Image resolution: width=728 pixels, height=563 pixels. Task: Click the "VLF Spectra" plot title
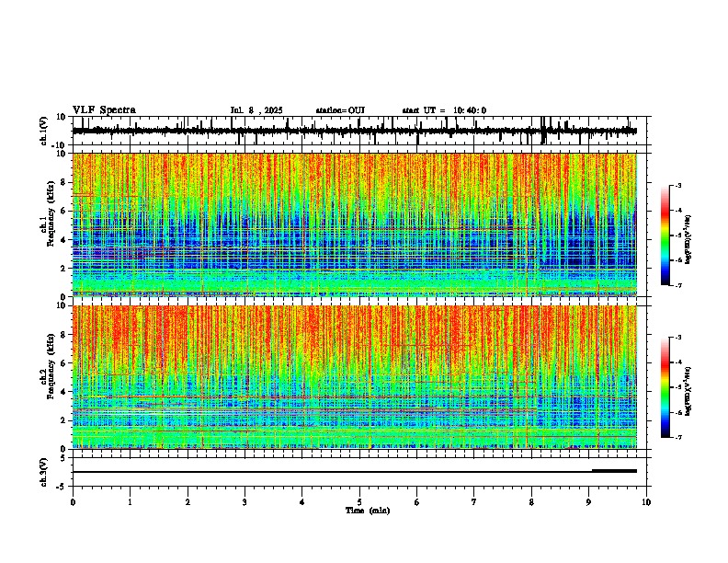pyautogui.click(x=104, y=110)
